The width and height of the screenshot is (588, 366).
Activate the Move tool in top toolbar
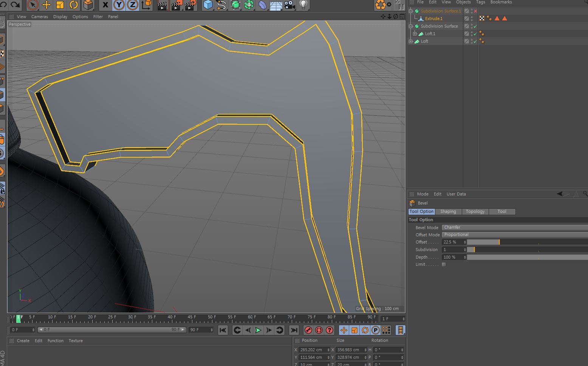[46, 5]
